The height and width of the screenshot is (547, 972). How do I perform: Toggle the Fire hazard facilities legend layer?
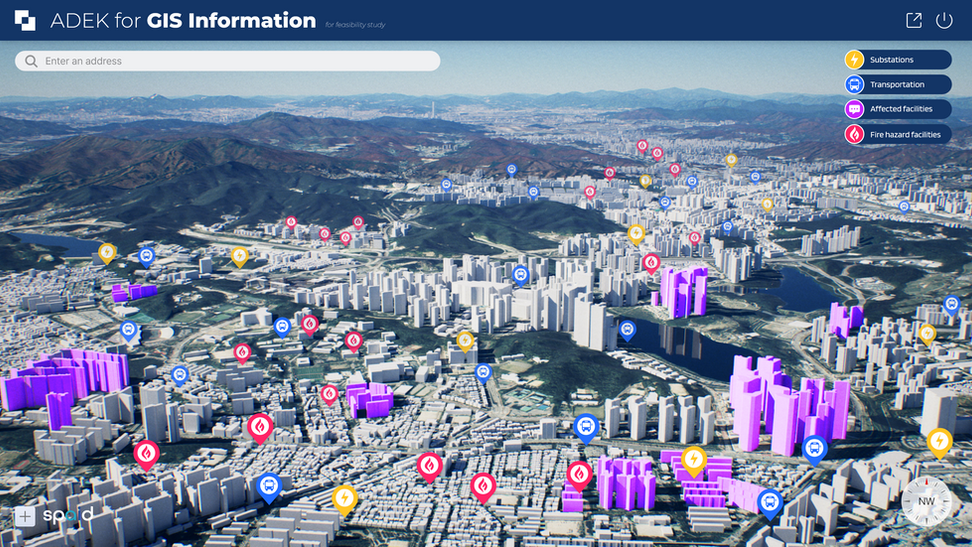898,134
